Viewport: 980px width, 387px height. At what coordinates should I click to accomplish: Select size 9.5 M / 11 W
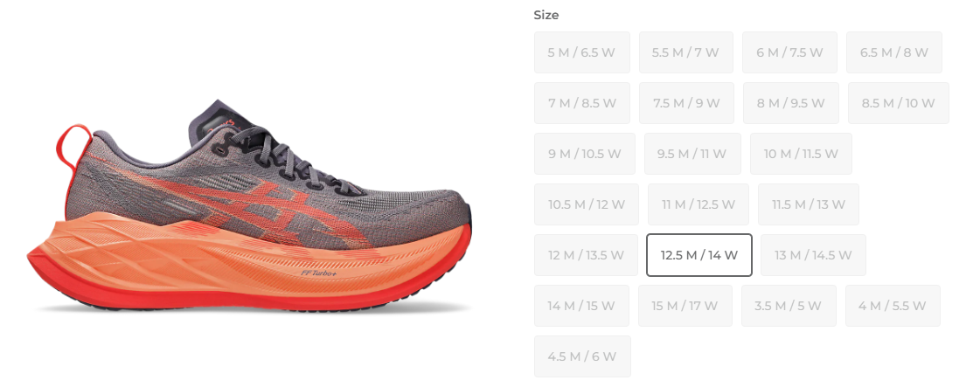coord(692,154)
